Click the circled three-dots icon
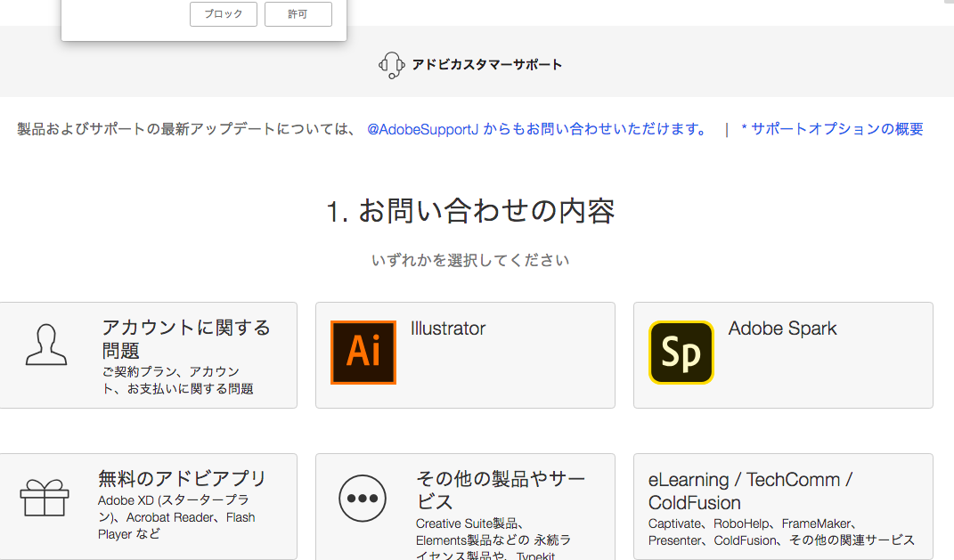 (x=363, y=499)
